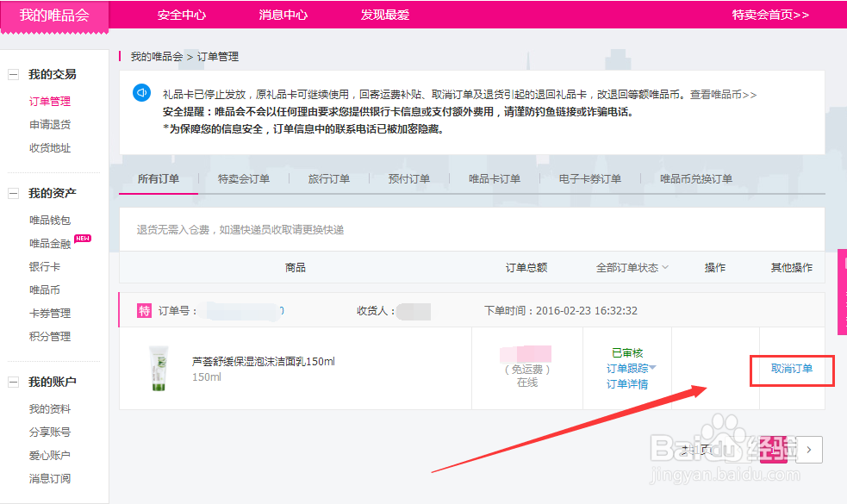
Task: Click the 已审核 order status text
Action: click(627, 352)
